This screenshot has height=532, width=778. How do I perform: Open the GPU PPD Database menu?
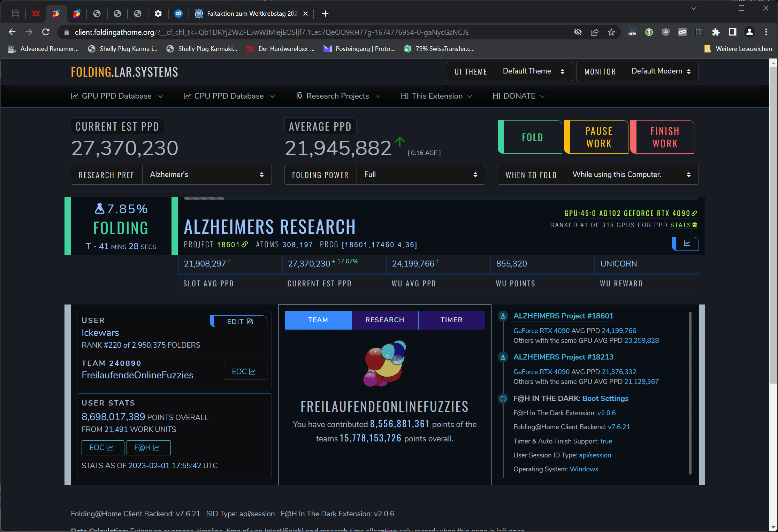117,96
